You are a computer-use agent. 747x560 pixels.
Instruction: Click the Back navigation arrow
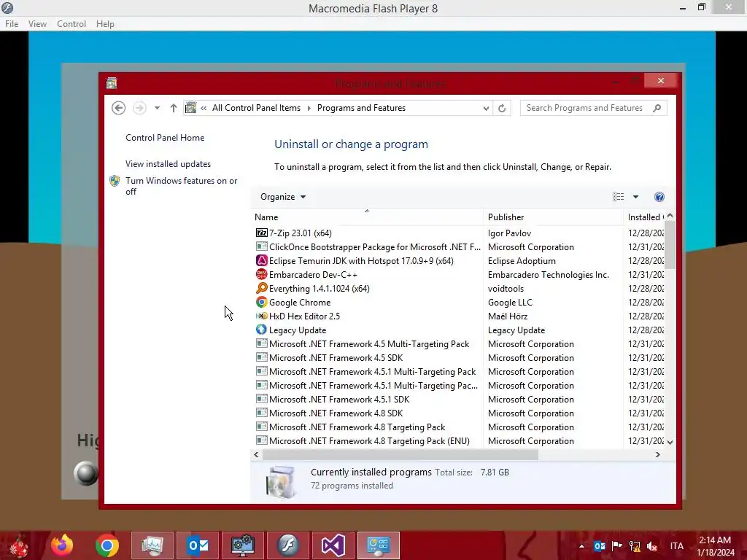click(119, 108)
